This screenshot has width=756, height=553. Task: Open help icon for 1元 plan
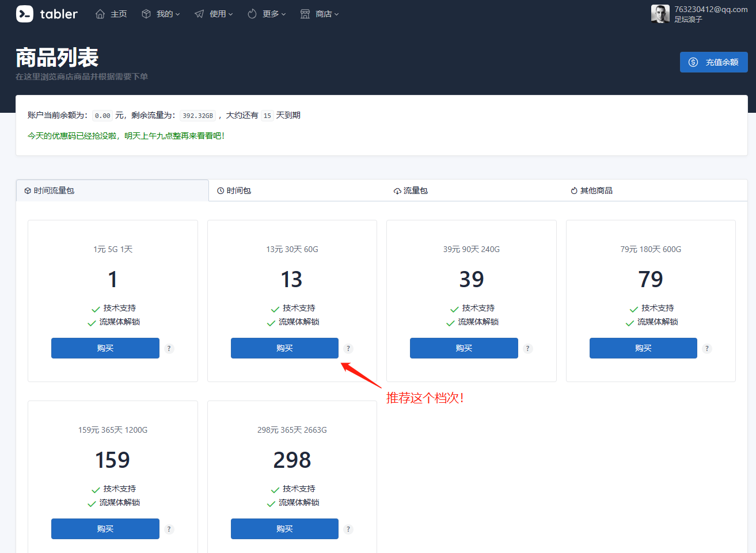pyautogui.click(x=169, y=349)
